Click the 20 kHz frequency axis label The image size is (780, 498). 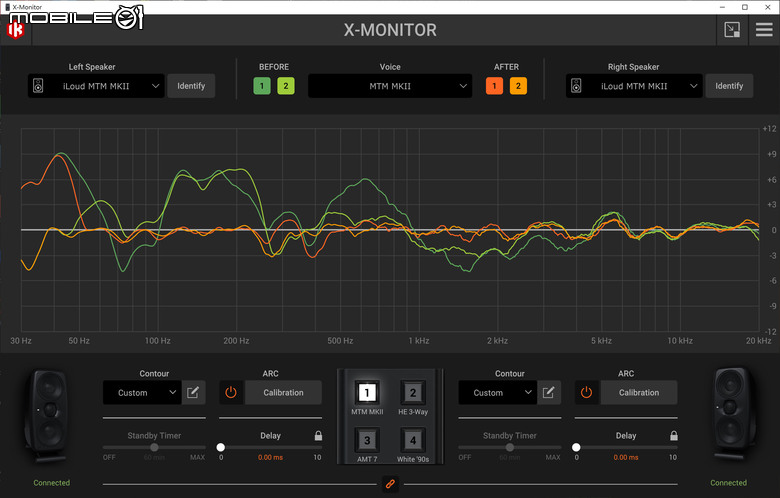point(759,341)
